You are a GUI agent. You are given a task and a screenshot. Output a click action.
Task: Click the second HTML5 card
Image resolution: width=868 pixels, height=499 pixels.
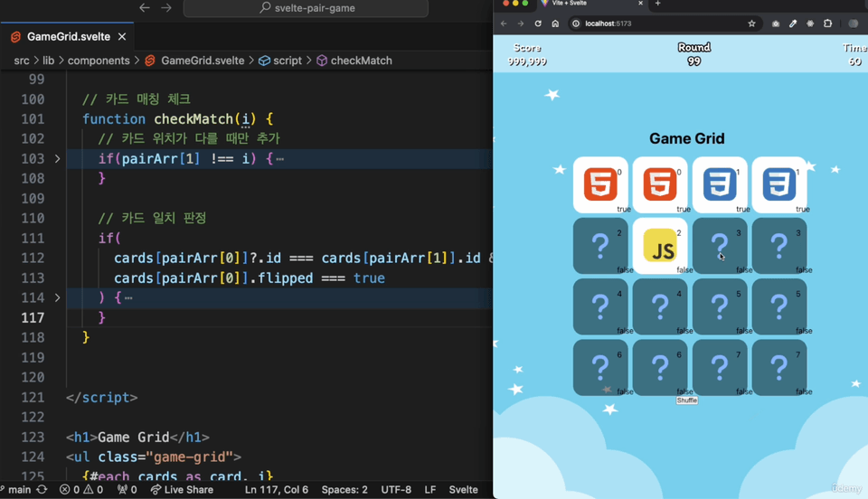pos(660,184)
